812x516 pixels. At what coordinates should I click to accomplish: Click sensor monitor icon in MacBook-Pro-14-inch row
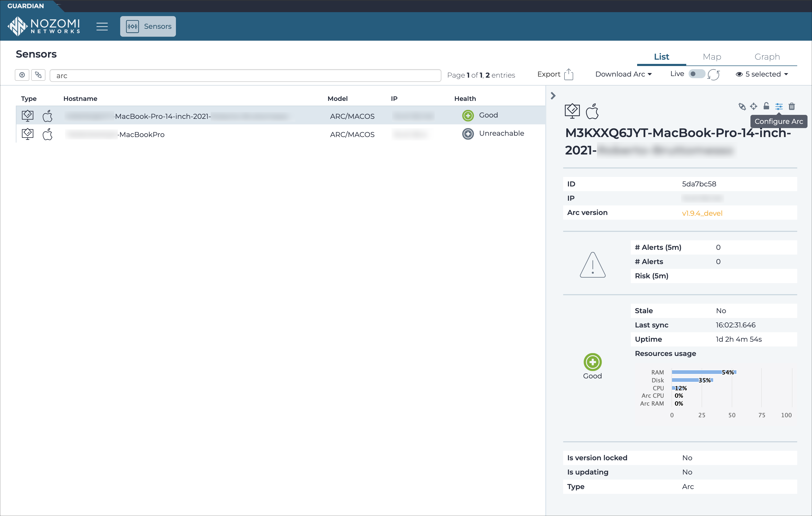coord(28,116)
